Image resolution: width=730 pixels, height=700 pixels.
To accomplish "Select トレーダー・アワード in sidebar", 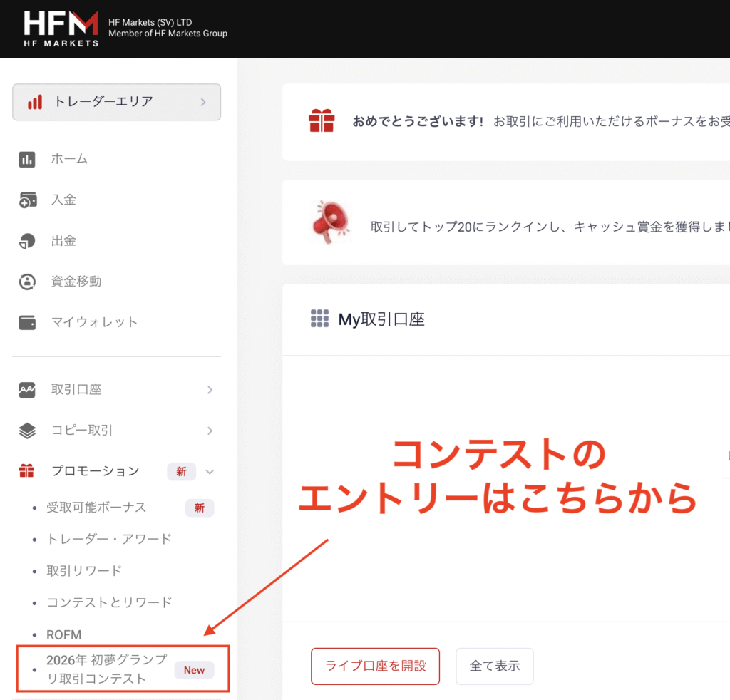I will [109, 539].
